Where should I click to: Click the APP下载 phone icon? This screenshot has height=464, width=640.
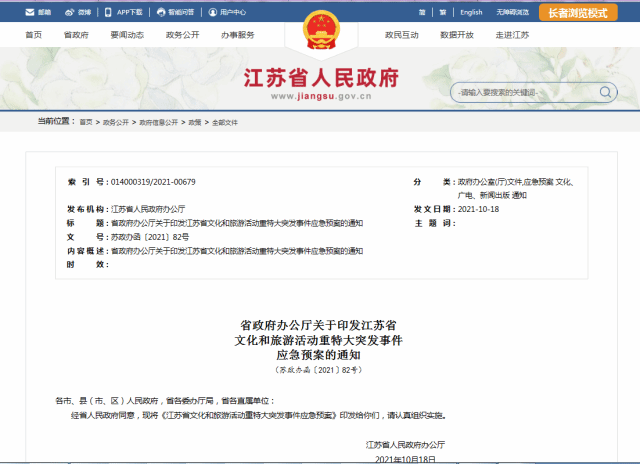coord(109,13)
